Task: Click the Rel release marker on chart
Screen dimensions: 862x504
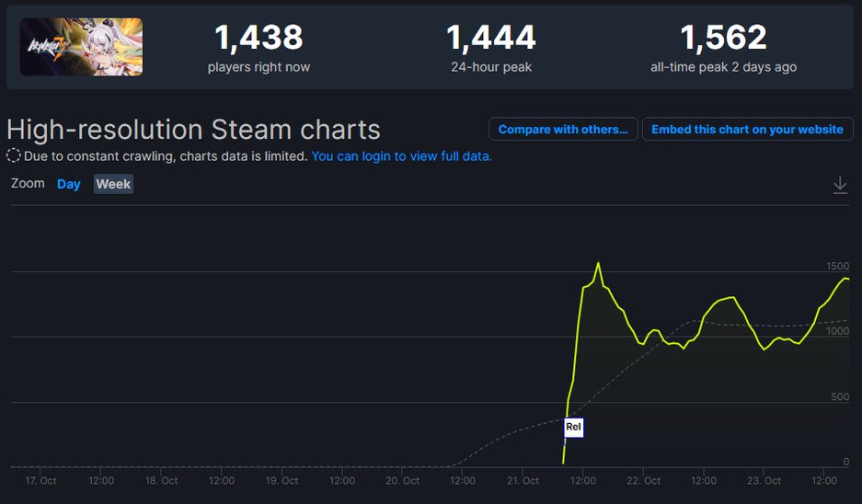Action: coord(573,427)
